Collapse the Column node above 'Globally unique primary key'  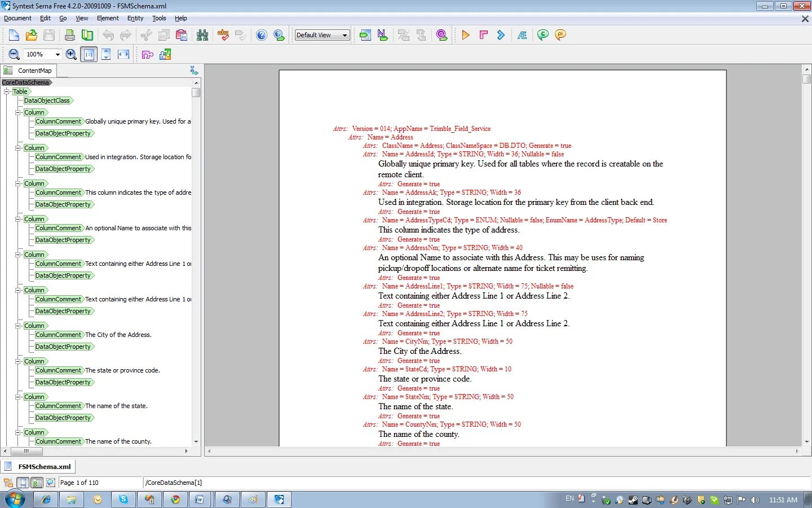coord(17,112)
